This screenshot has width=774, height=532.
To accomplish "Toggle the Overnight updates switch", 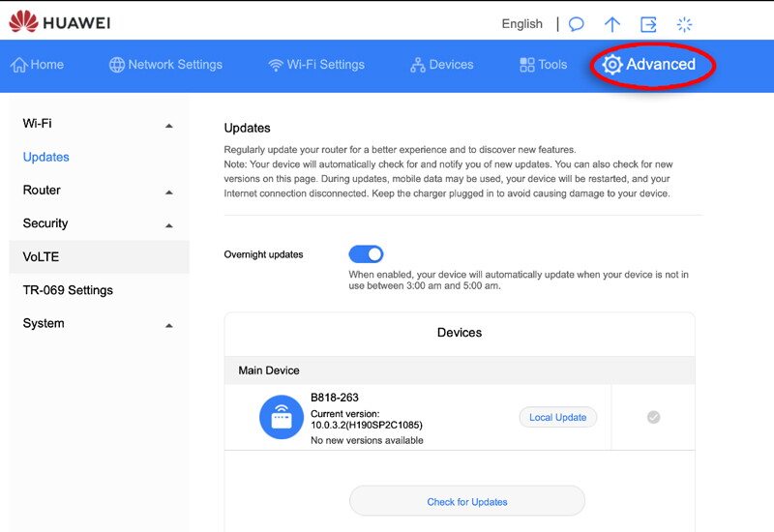I will tap(366, 254).
